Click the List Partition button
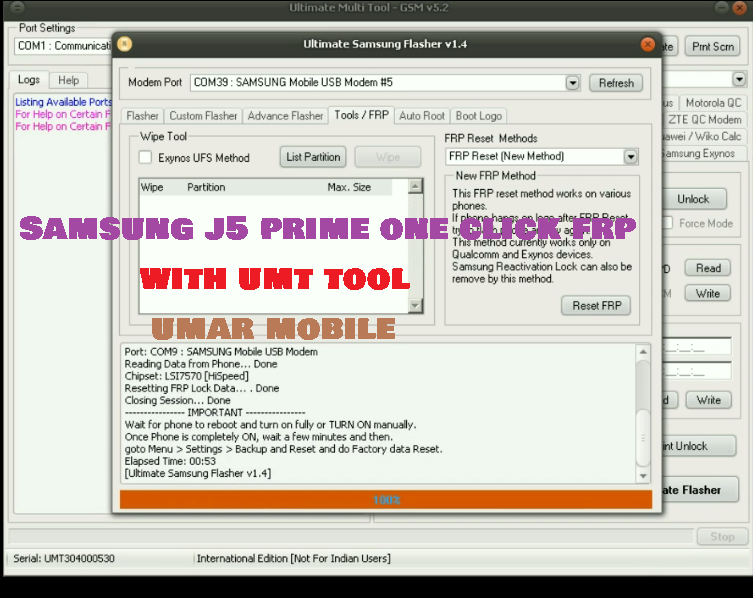 coord(313,157)
